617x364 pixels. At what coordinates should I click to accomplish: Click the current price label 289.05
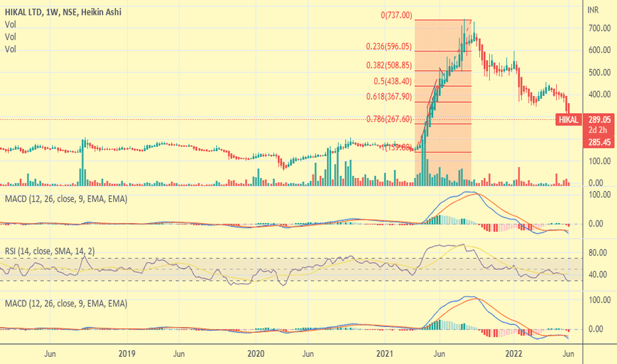tap(599, 120)
